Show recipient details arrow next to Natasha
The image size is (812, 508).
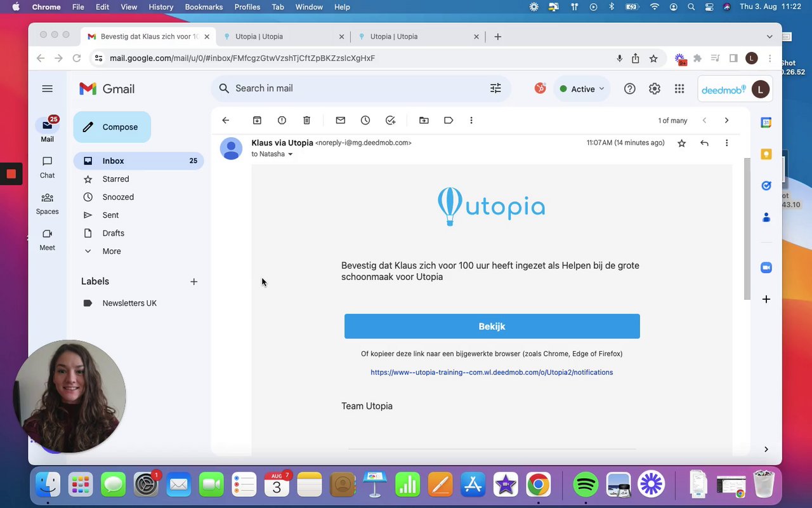(291, 154)
